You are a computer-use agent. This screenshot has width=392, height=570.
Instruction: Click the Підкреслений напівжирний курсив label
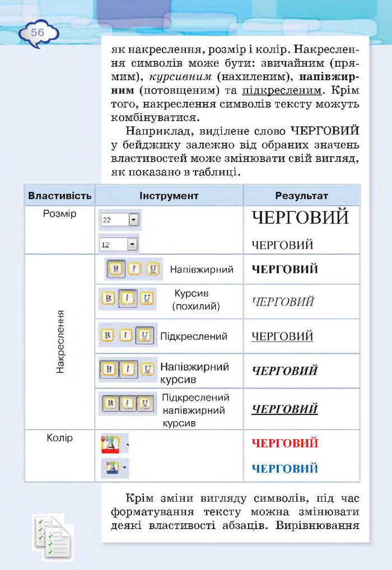pyautogui.click(x=195, y=410)
